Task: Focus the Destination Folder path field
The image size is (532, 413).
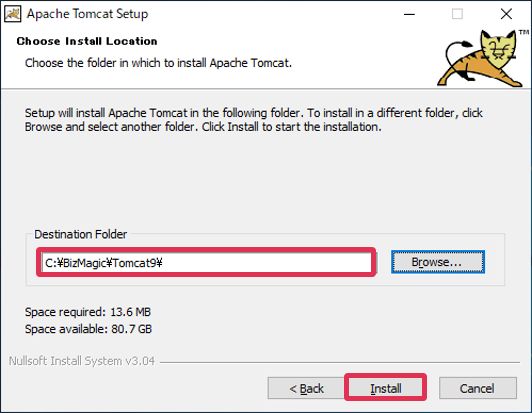Action: (x=206, y=262)
